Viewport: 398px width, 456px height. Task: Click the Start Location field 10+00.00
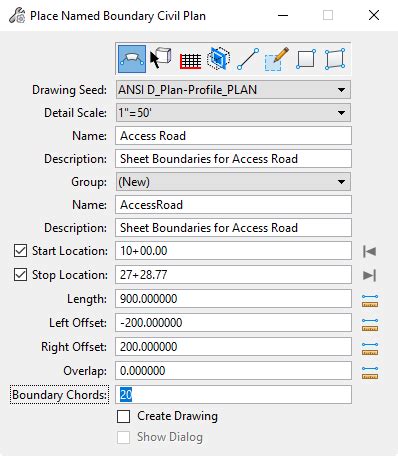[233, 251]
